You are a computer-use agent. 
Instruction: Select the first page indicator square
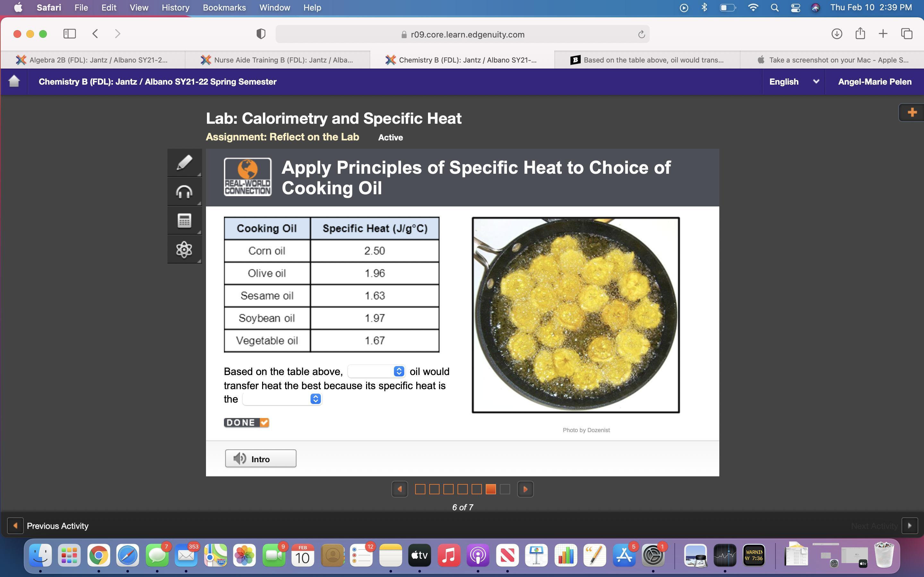tap(420, 489)
